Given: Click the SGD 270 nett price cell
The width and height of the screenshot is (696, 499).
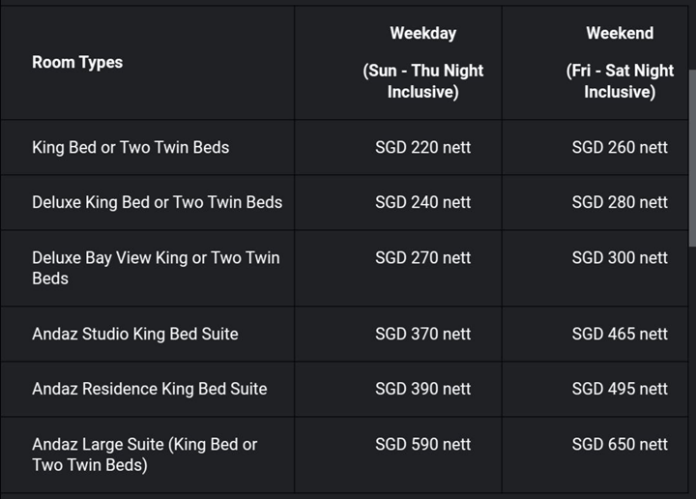Looking at the screenshot, I should [x=423, y=258].
